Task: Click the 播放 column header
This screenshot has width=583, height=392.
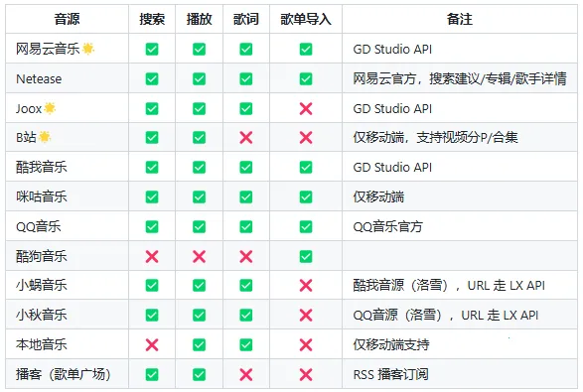Action: click(x=199, y=19)
